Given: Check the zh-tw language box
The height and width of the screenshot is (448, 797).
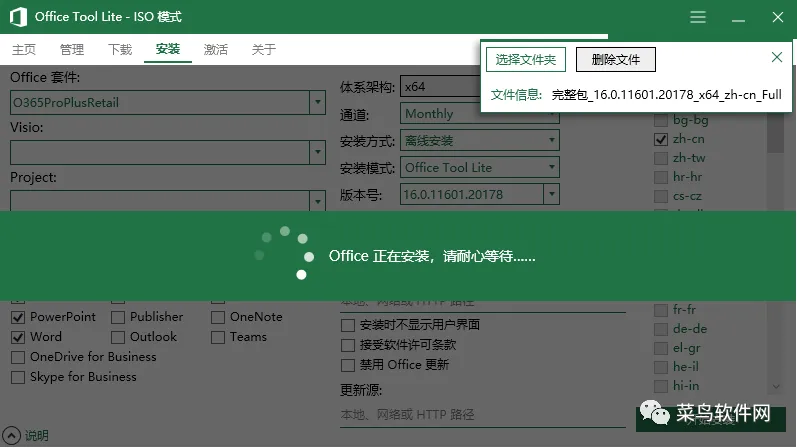Looking at the screenshot, I should pos(661,158).
